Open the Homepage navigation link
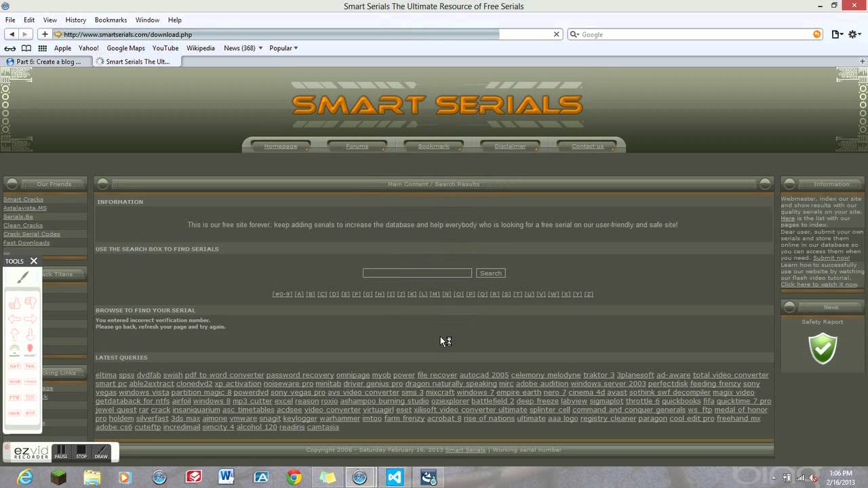The image size is (868, 488). click(x=281, y=146)
